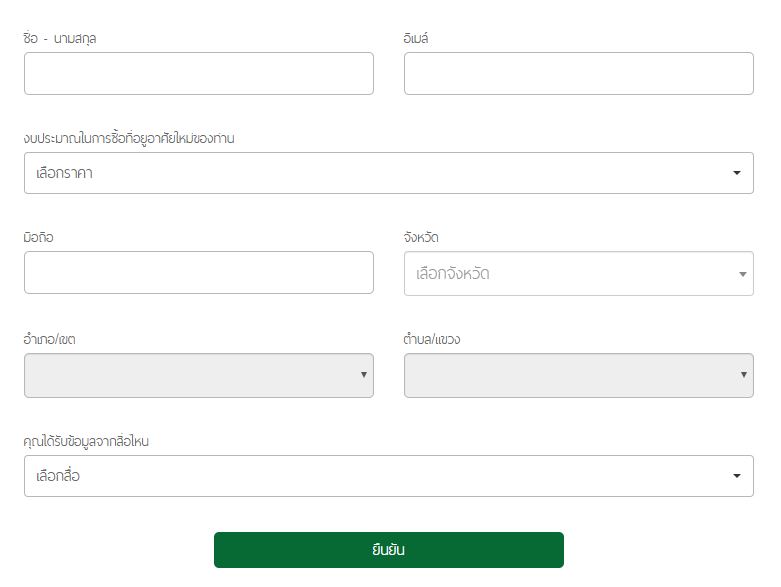781x587 pixels.
Task: Focus the อีเมล์ email input box
Action: point(578,74)
